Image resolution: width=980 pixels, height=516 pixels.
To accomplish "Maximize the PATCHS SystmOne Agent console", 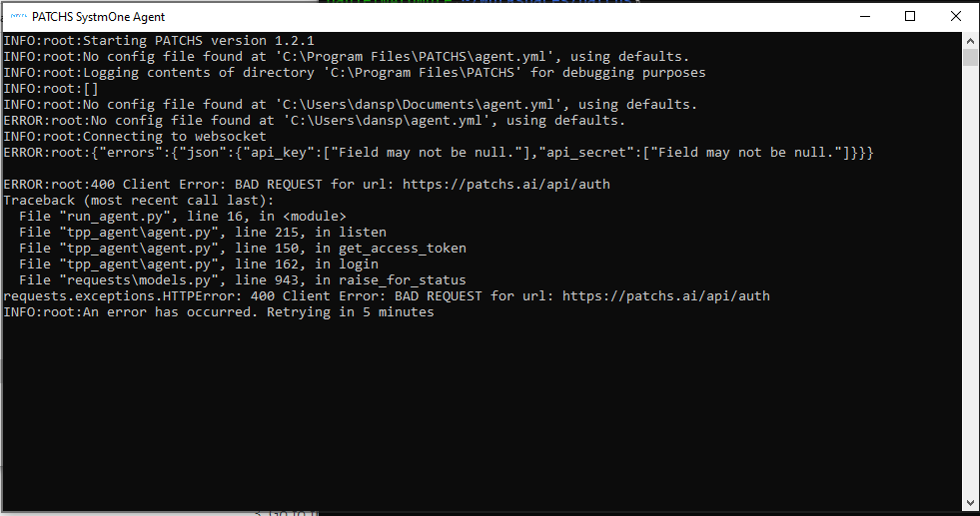I will pyautogui.click(x=909, y=17).
